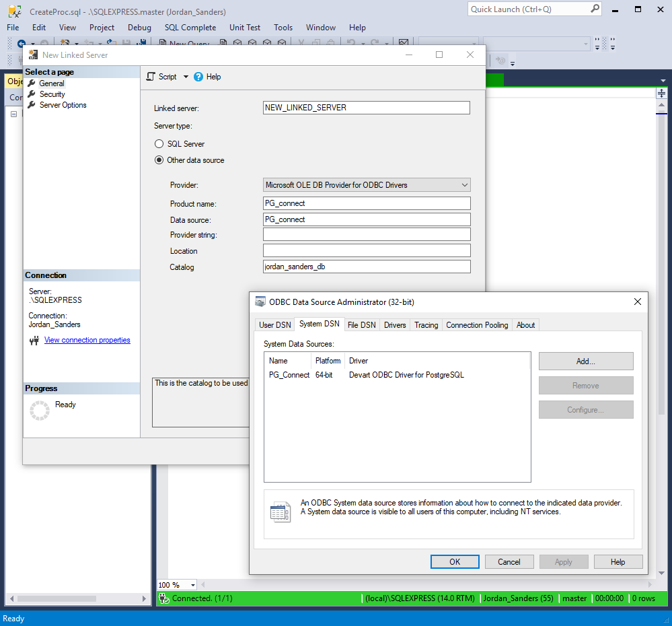Screen dimensions: 672x626
Task: Open View connection properties link
Action: 87,340
